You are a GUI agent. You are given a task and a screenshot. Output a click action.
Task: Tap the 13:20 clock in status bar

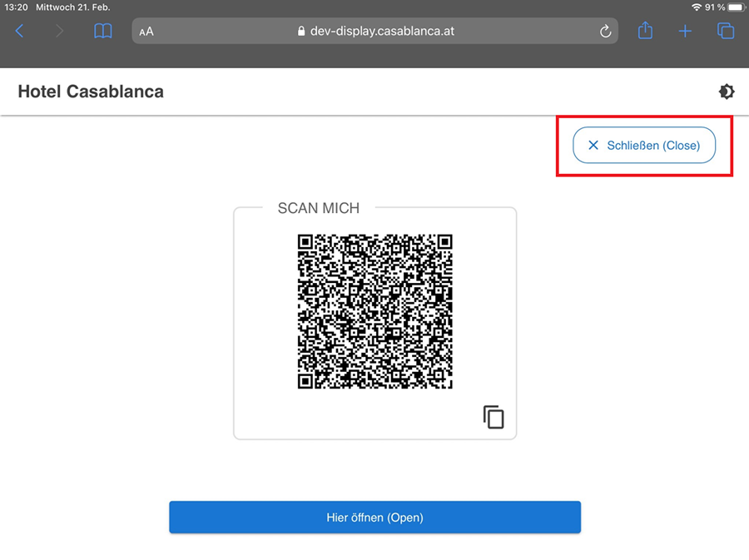[x=16, y=7]
